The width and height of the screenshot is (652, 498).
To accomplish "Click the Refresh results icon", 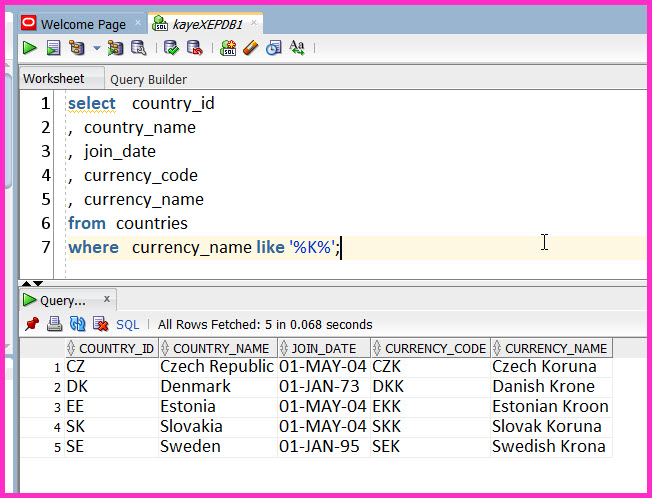I will pyautogui.click(x=77, y=324).
